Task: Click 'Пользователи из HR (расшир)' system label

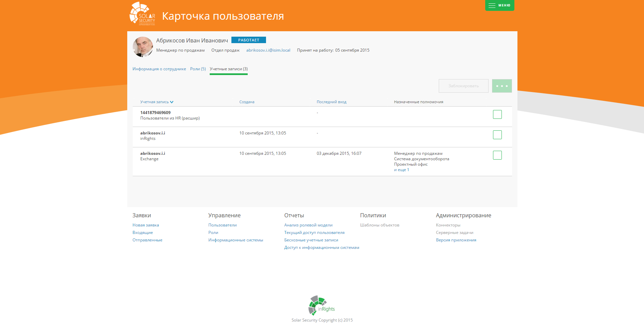Action: click(x=170, y=118)
